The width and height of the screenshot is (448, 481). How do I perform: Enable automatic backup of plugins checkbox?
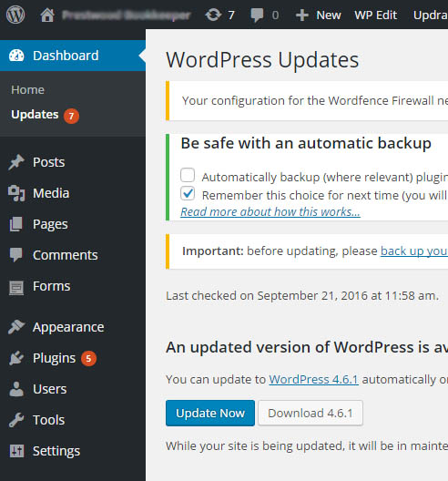(x=188, y=175)
